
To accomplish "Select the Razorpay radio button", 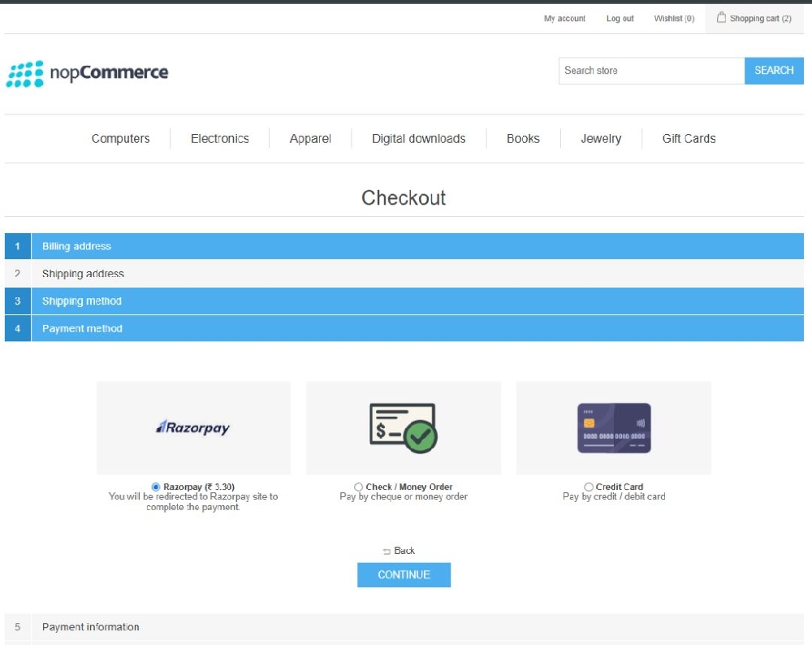I will point(155,487).
